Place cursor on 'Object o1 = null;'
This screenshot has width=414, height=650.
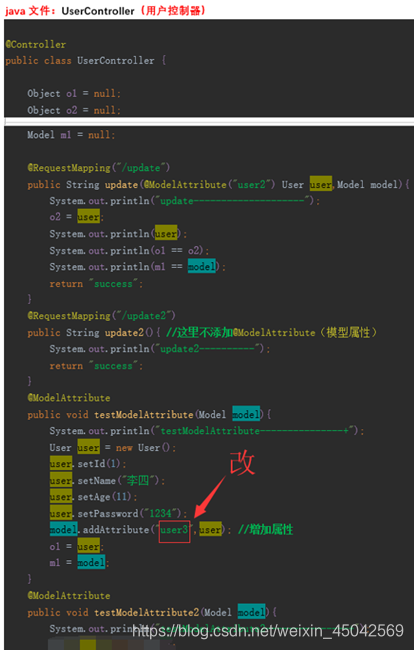point(74,94)
